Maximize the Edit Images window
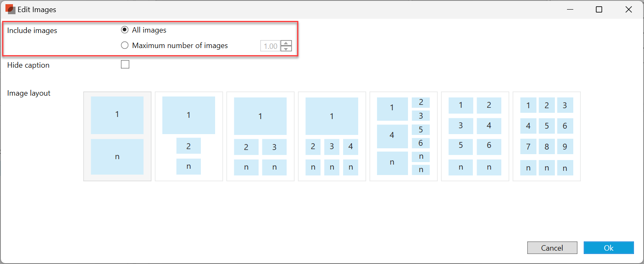644x264 pixels. (599, 9)
